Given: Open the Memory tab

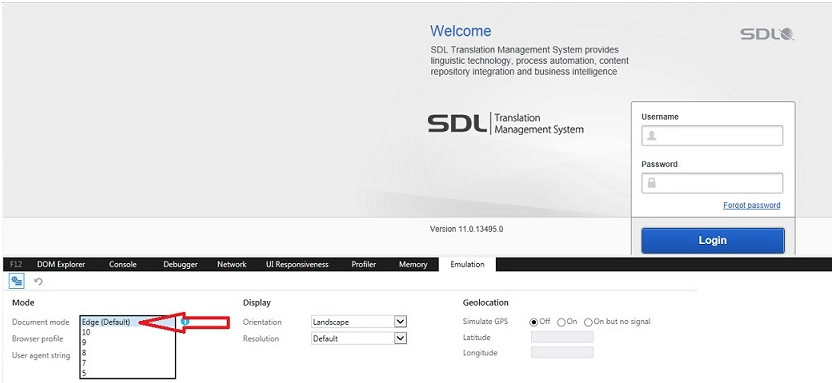Looking at the screenshot, I should coord(413,264).
